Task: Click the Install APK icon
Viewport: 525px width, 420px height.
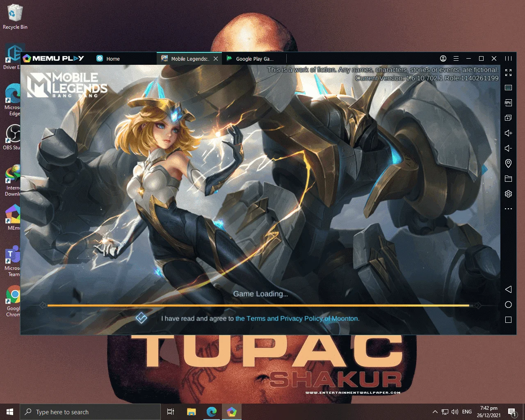Action: (508, 103)
